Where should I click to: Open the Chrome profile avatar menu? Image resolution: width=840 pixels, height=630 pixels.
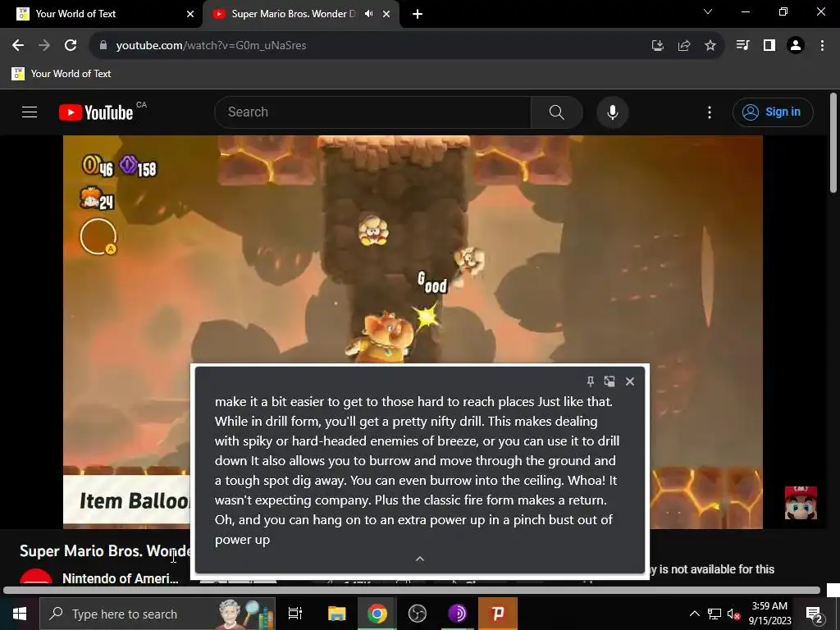796,46
